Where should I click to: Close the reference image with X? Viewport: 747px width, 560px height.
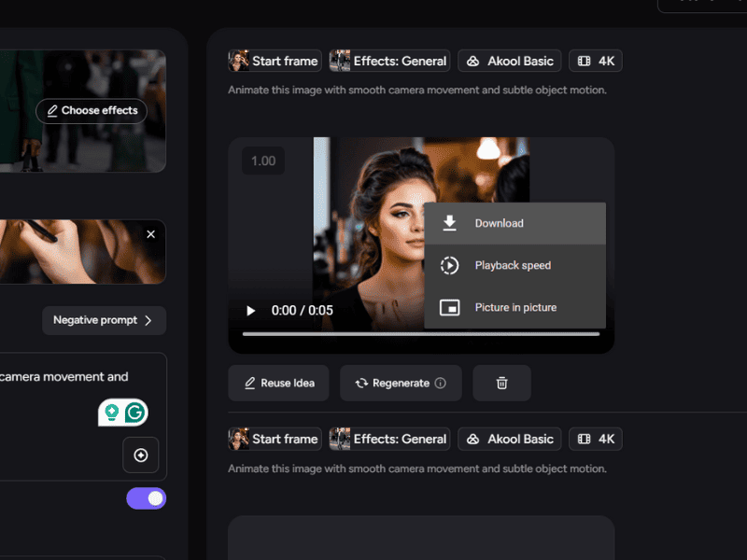pos(151,234)
